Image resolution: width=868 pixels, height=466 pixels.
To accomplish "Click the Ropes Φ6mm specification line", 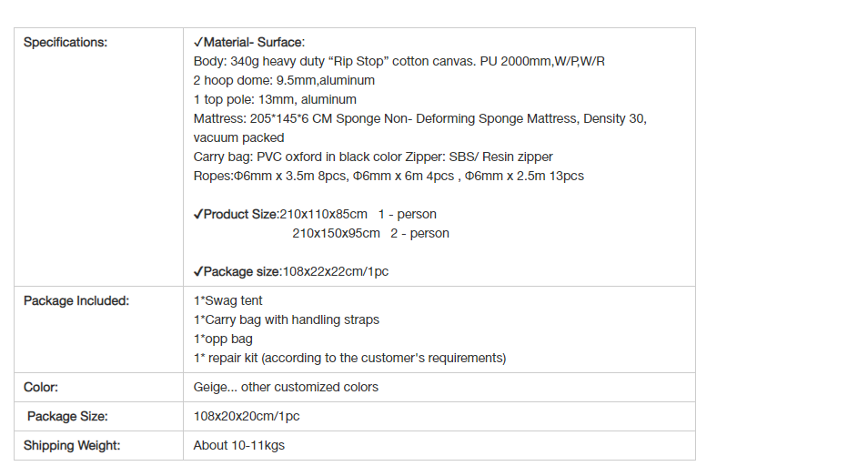I will tap(389, 176).
